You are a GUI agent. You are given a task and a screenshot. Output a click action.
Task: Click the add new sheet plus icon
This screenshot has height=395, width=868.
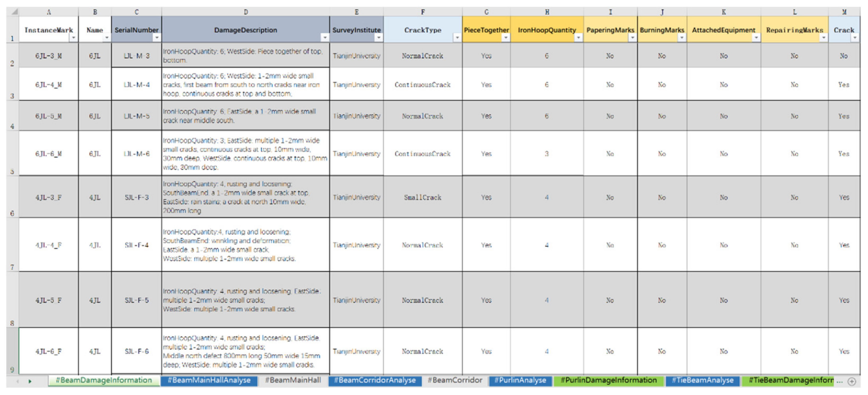(852, 382)
